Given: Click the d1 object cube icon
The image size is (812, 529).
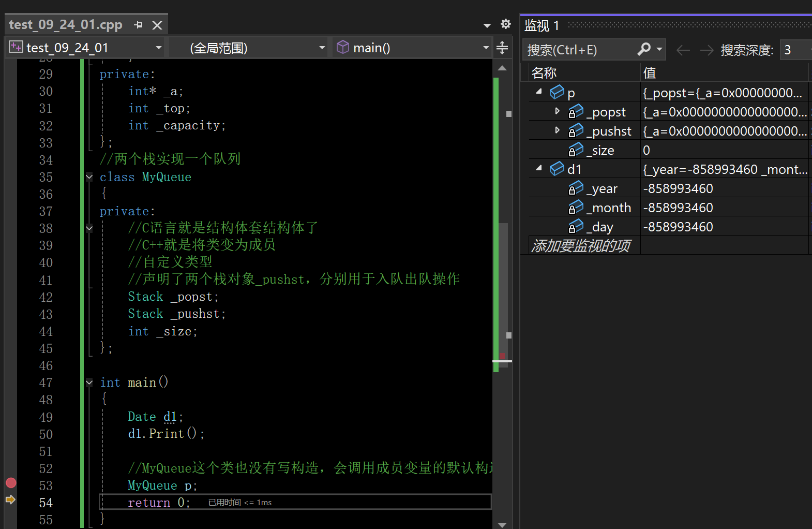Looking at the screenshot, I should pyautogui.click(x=557, y=169).
